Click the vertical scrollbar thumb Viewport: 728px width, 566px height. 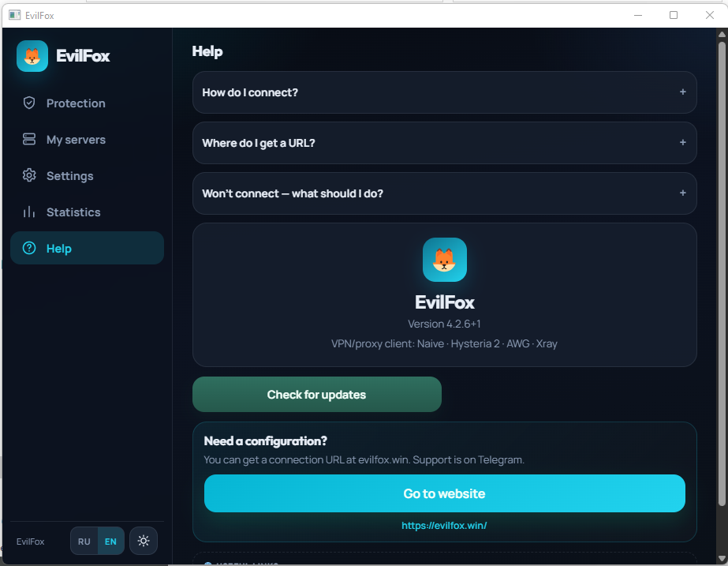coord(722,274)
